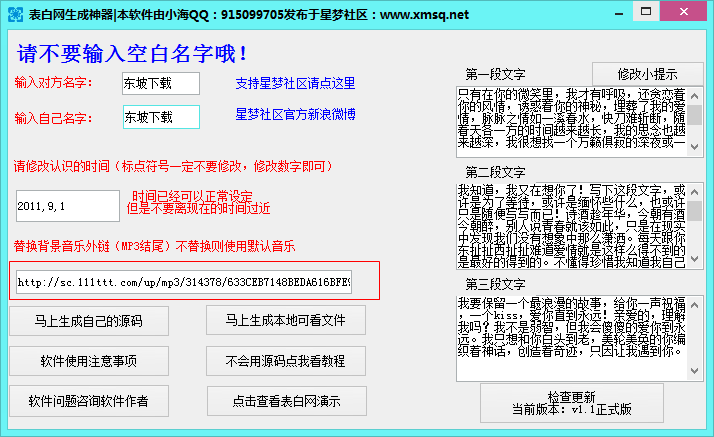Open 修改小提示 button

648,74
